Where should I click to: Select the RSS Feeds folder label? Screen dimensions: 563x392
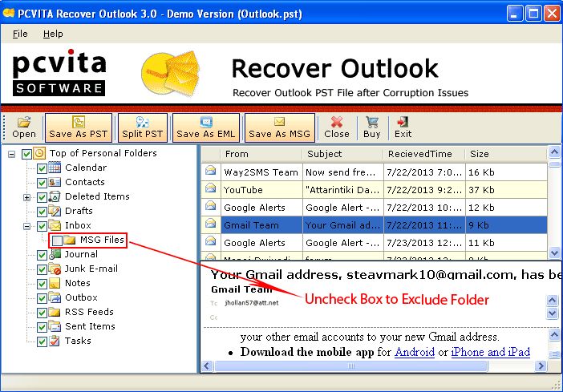(89, 312)
